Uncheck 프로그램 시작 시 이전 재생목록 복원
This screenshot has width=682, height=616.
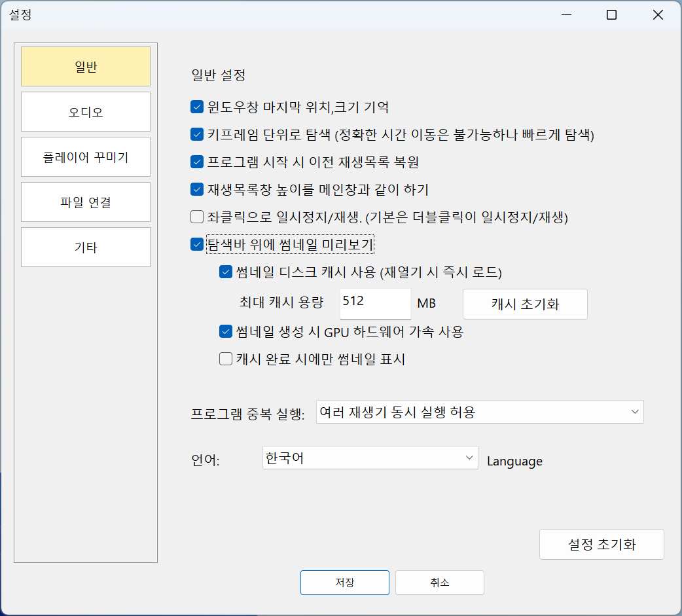196,162
